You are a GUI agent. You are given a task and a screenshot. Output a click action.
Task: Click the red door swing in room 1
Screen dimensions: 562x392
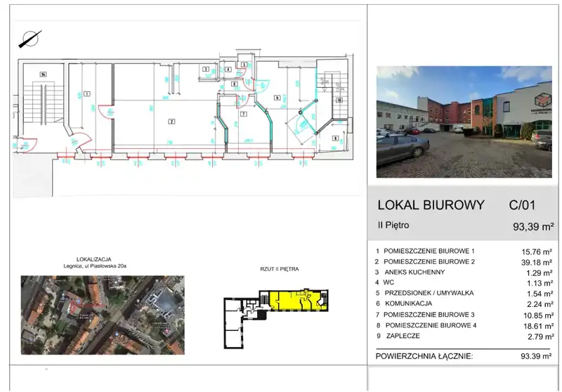102,111
